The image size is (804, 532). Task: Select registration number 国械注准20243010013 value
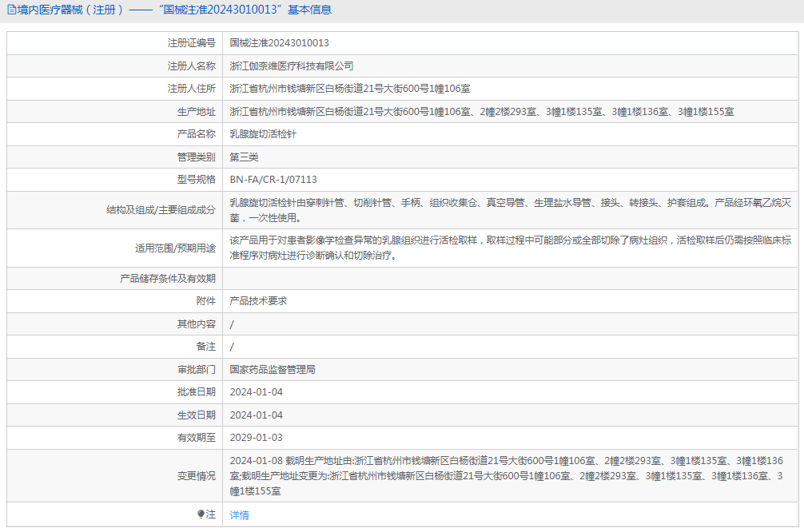click(x=279, y=43)
